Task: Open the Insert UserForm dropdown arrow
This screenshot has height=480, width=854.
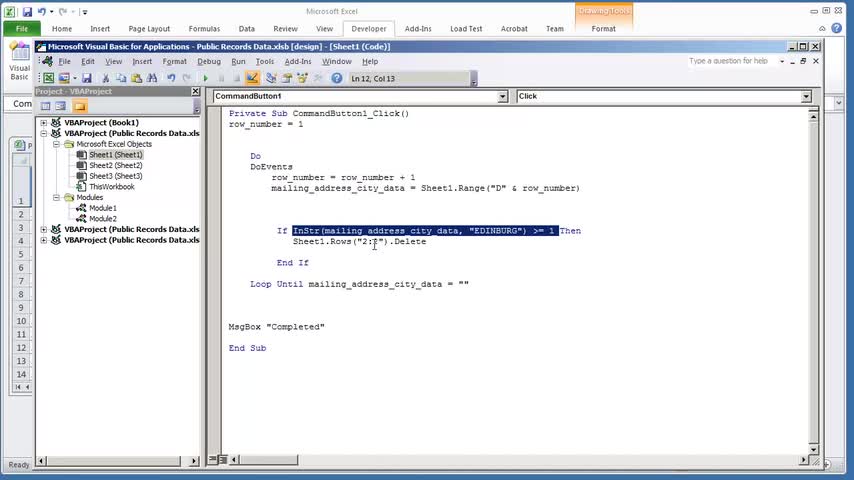Action: (x=75, y=78)
